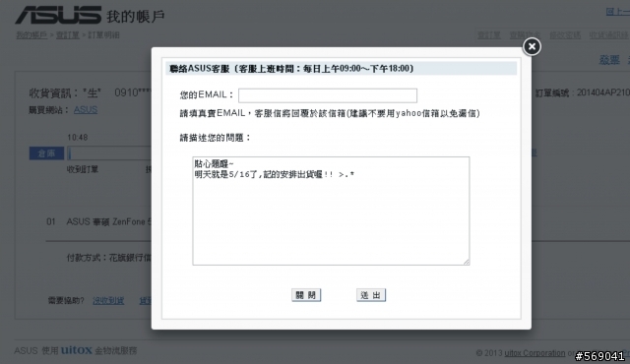Screen dimensions: 630x364
Task: Open the 我的帳戶 breadcrumb link
Action: pos(31,34)
